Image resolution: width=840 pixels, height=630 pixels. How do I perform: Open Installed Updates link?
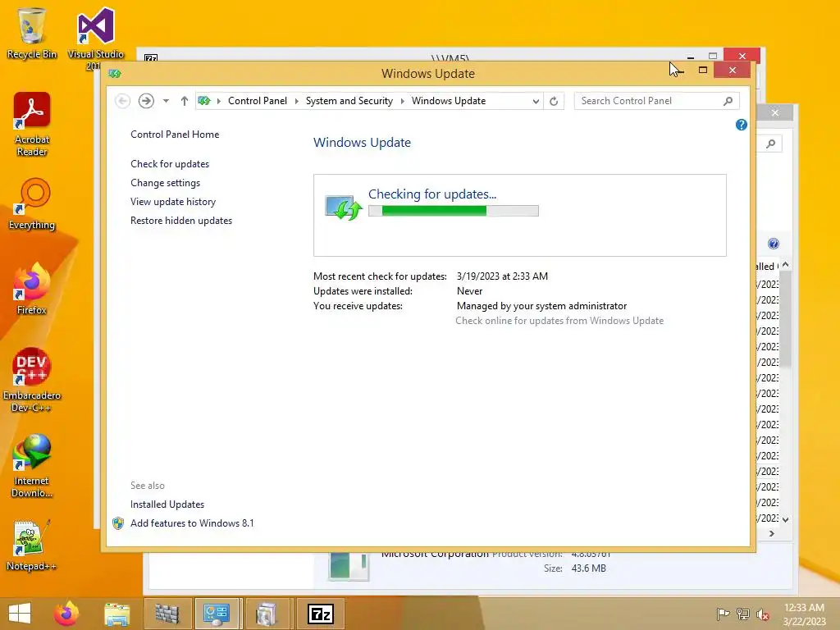(x=167, y=504)
